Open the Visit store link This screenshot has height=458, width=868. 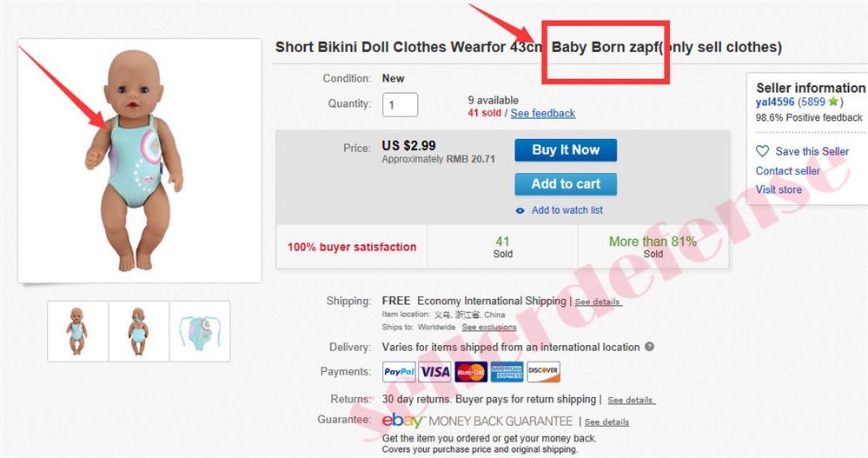click(x=779, y=189)
